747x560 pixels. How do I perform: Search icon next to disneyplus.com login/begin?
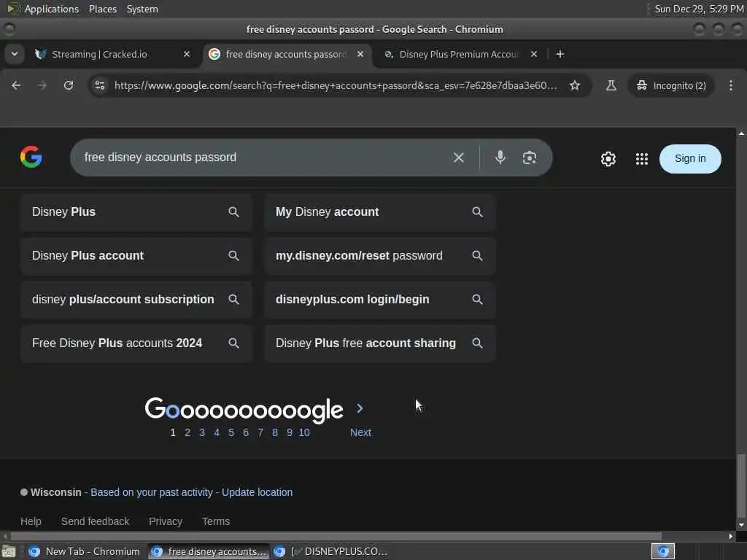pyautogui.click(x=477, y=300)
